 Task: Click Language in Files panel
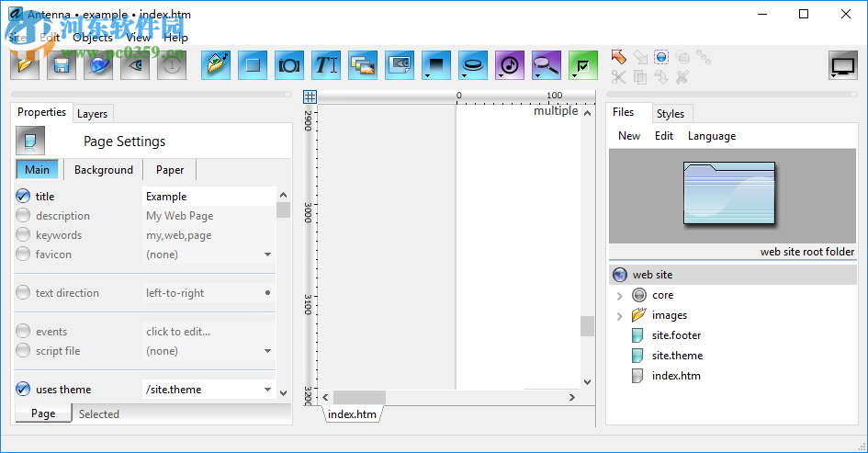712,136
